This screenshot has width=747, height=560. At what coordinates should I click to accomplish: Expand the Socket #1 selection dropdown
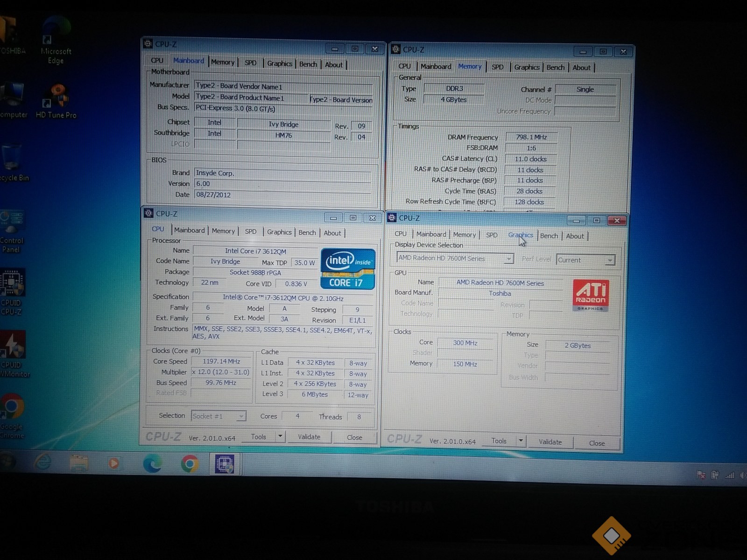(x=241, y=416)
